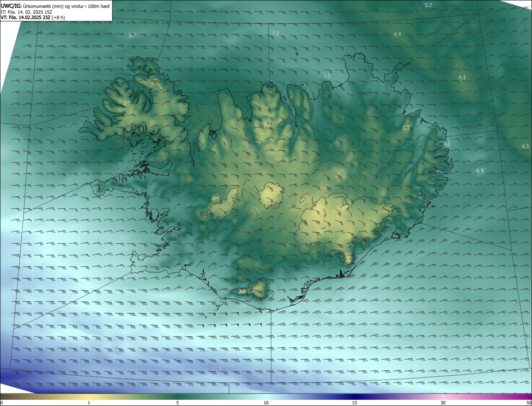The height and width of the screenshot is (406, 532).
Task: Click the 7.0 value label
Action: click(x=327, y=76)
